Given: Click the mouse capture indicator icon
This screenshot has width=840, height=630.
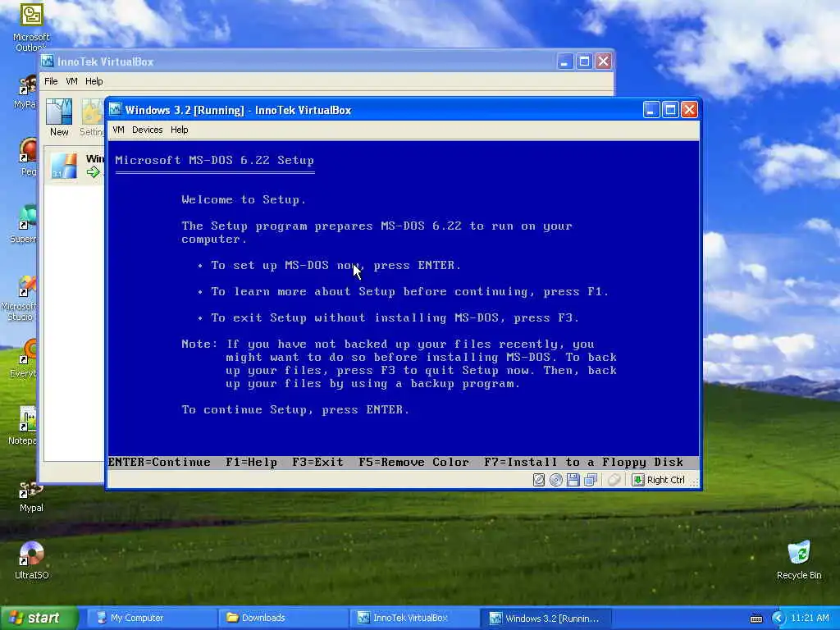Looking at the screenshot, I should 614,480.
